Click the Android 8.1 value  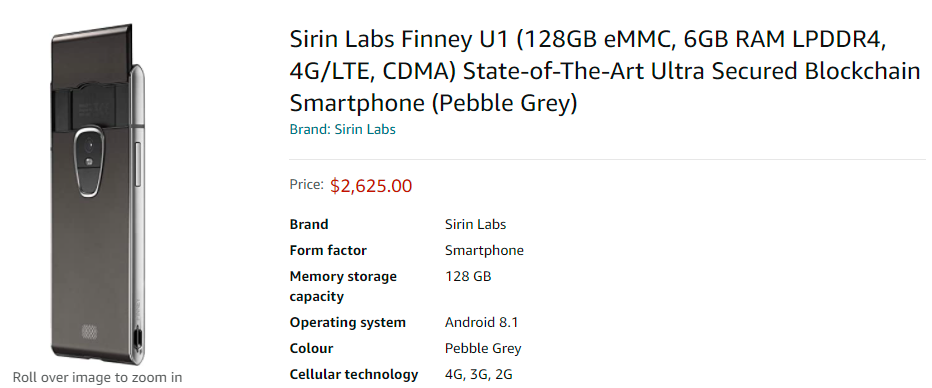coord(481,323)
